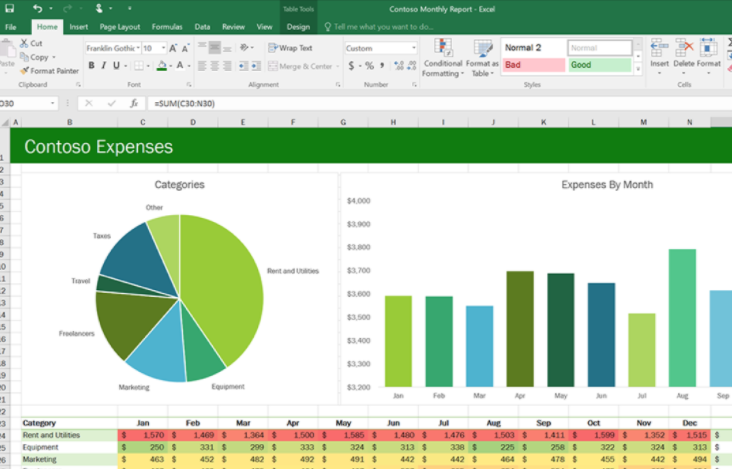Click the Undo arrow icon

point(37,8)
